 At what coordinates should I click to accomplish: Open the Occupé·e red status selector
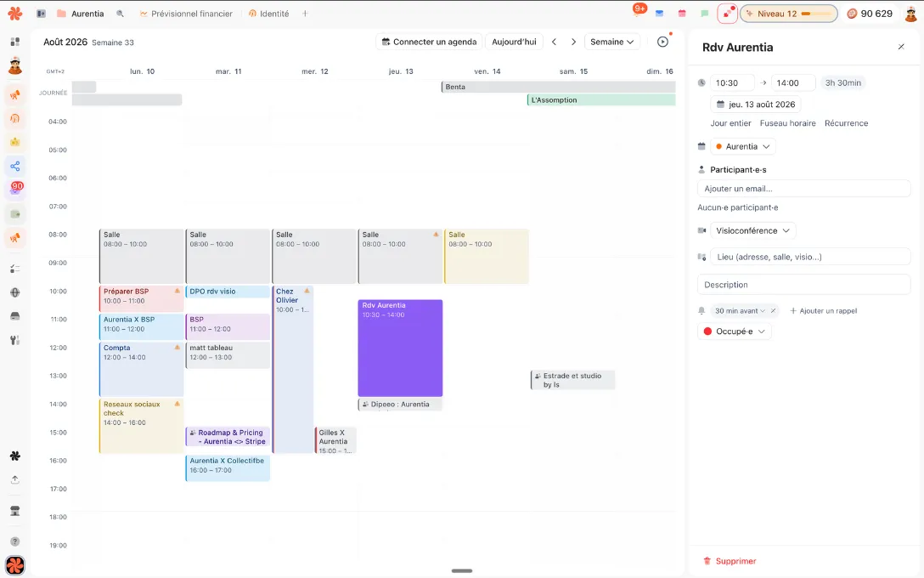pos(735,331)
